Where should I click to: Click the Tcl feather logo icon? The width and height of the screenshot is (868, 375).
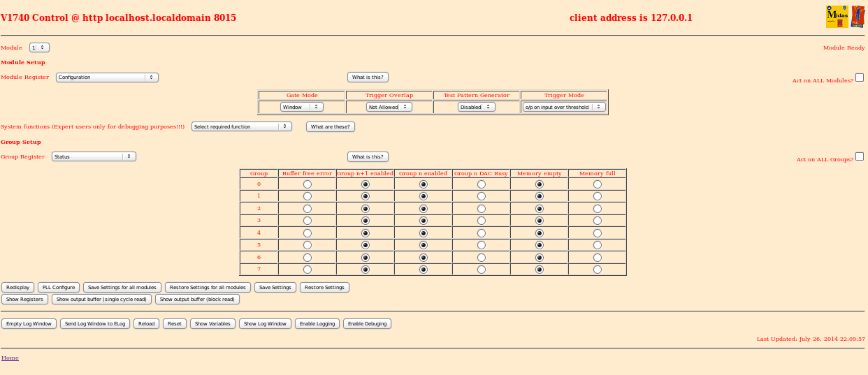[858, 17]
